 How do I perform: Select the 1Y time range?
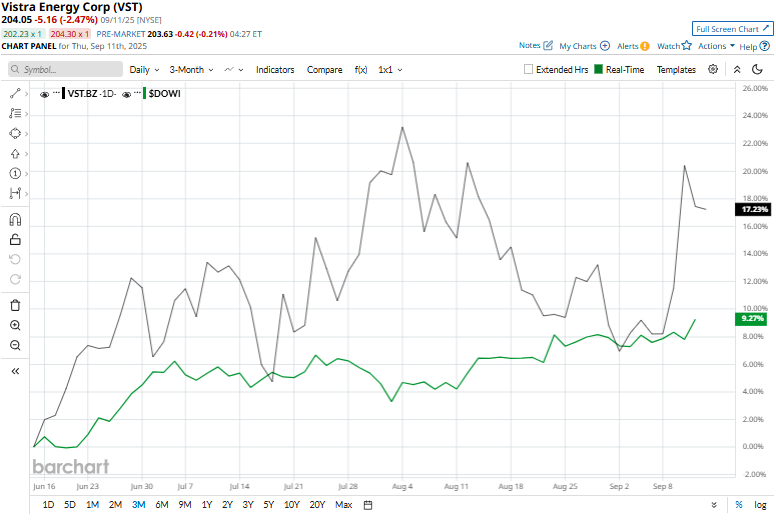pos(207,505)
